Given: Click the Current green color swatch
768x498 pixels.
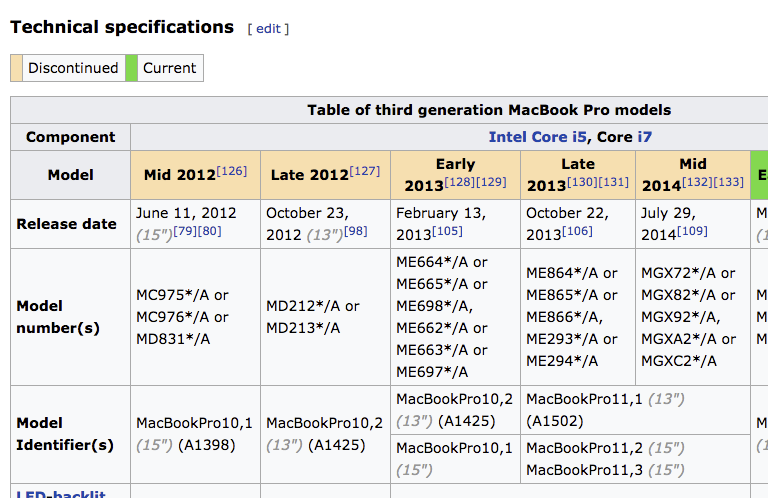Looking at the screenshot, I should click(x=131, y=68).
